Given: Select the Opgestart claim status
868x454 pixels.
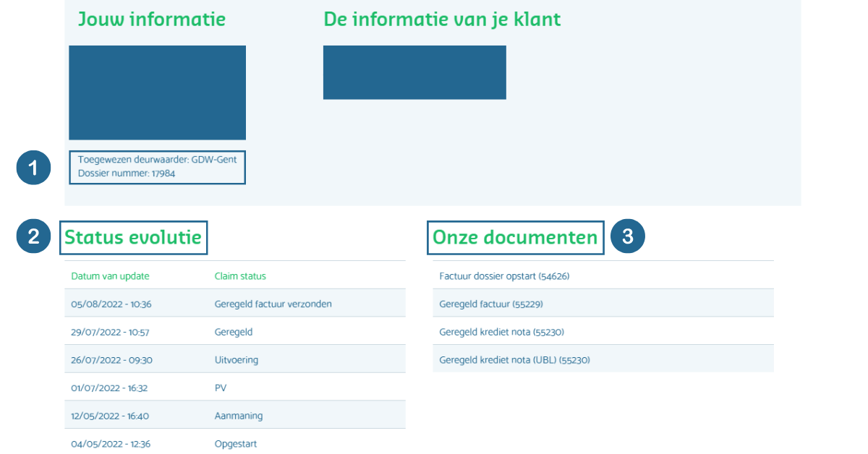Looking at the screenshot, I should tap(236, 444).
